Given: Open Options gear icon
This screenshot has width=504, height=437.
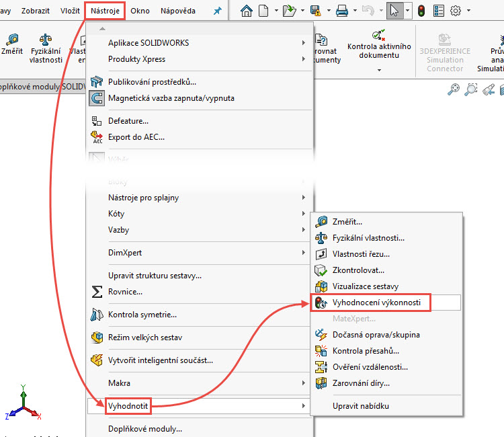Looking at the screenshot, I should (456, 11).
